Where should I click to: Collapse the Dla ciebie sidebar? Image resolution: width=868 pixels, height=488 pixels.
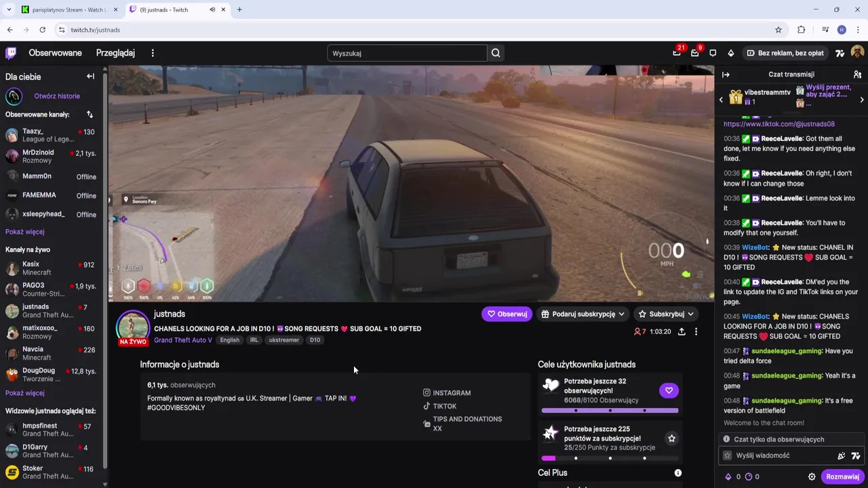90,77
